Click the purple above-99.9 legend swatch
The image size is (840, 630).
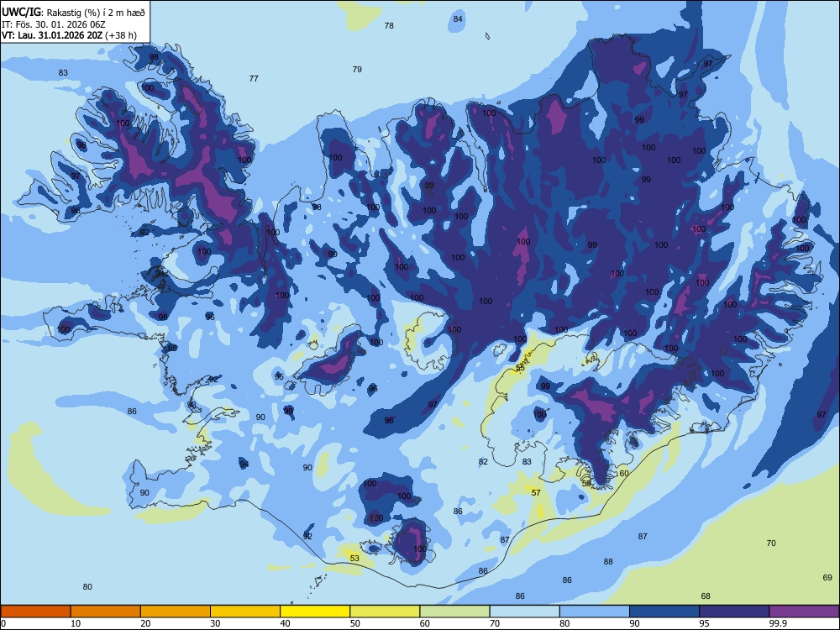click(x=804, y=612)
